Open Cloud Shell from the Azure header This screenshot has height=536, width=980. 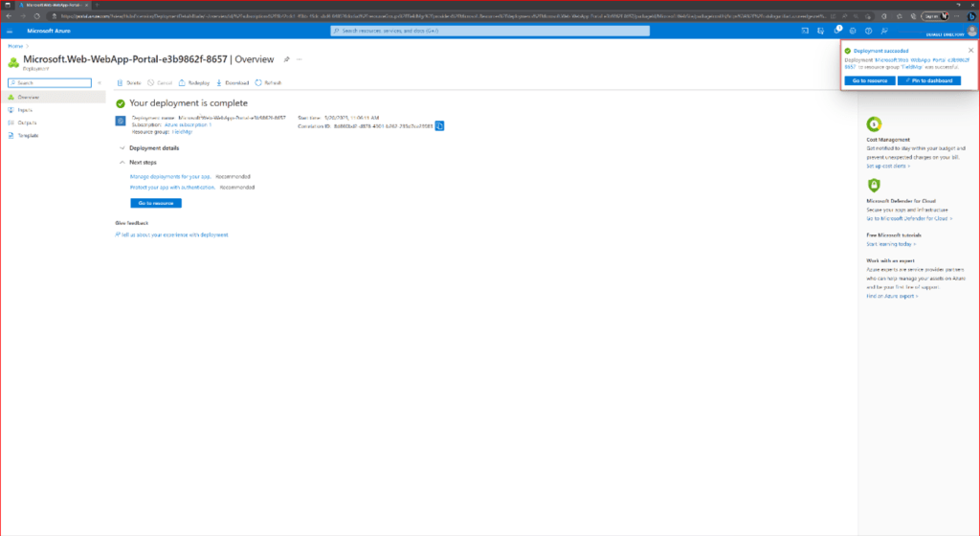click(805, 31)
